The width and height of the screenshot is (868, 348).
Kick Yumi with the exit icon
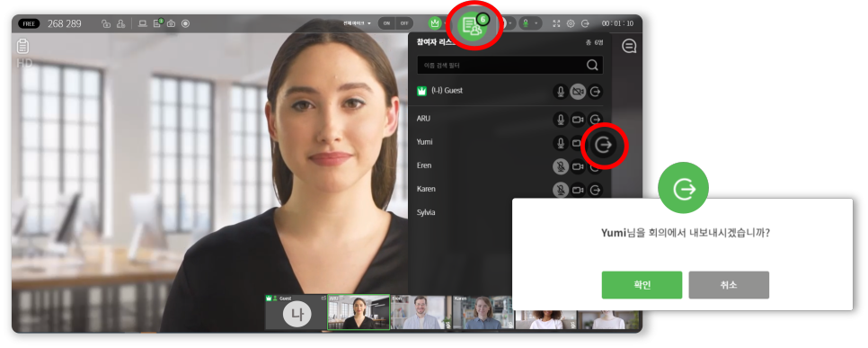pyautogui.click(x=604, y=144)
